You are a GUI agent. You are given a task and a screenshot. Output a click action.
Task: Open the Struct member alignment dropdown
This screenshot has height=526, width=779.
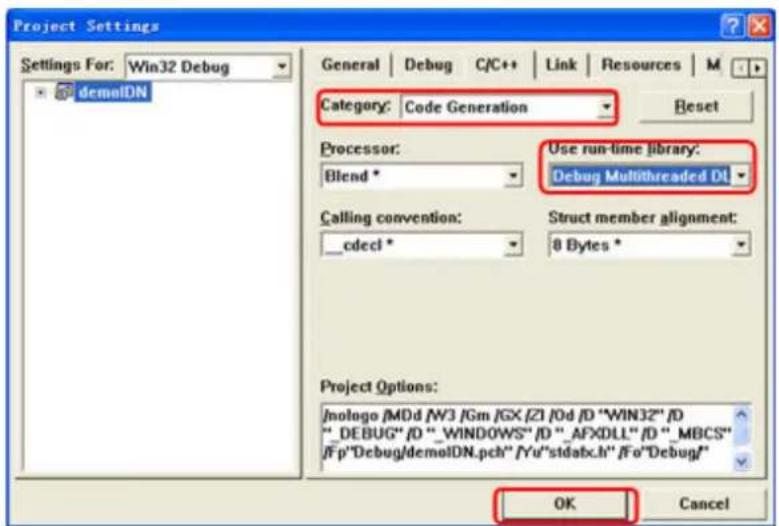741,245
